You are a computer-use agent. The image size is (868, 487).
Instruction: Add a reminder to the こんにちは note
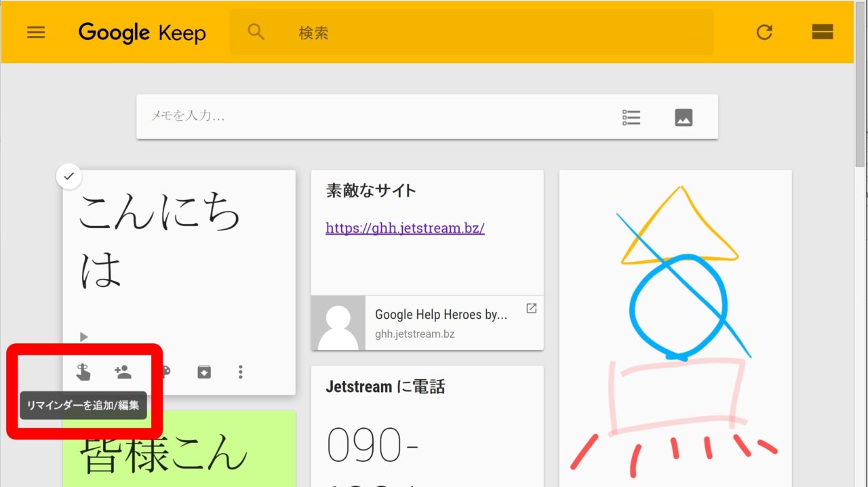coord(83,372)
